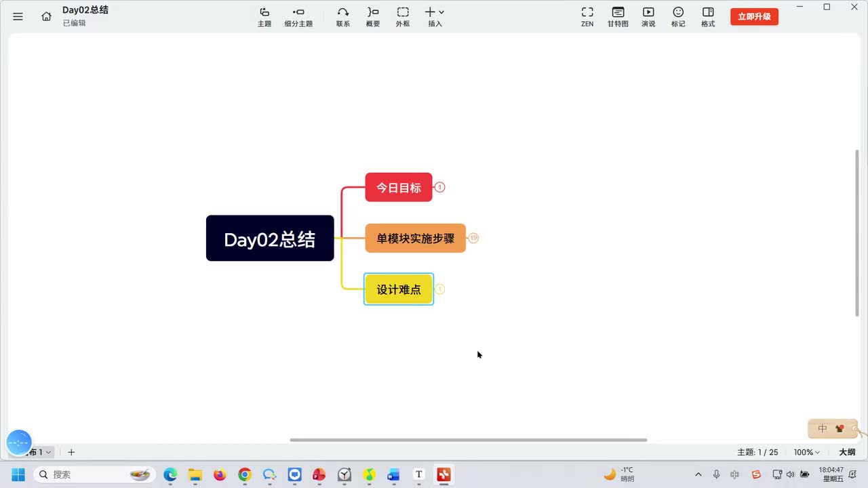Open the Insert (插入) dropdown
This screenshot has width=868, height=488.
click(x=435, y=17)
